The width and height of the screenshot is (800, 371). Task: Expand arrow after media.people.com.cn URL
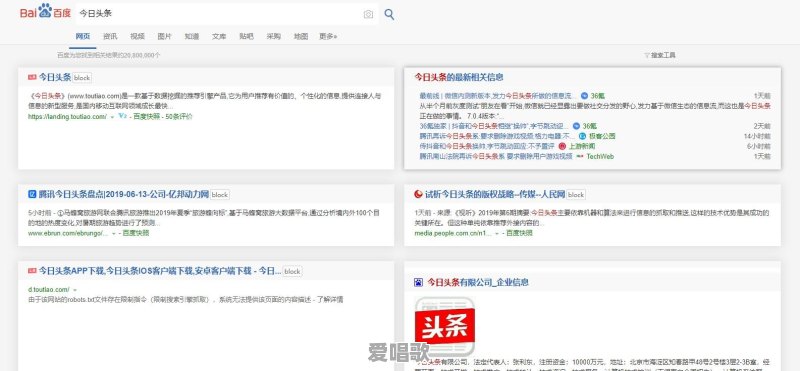(496, 234)
